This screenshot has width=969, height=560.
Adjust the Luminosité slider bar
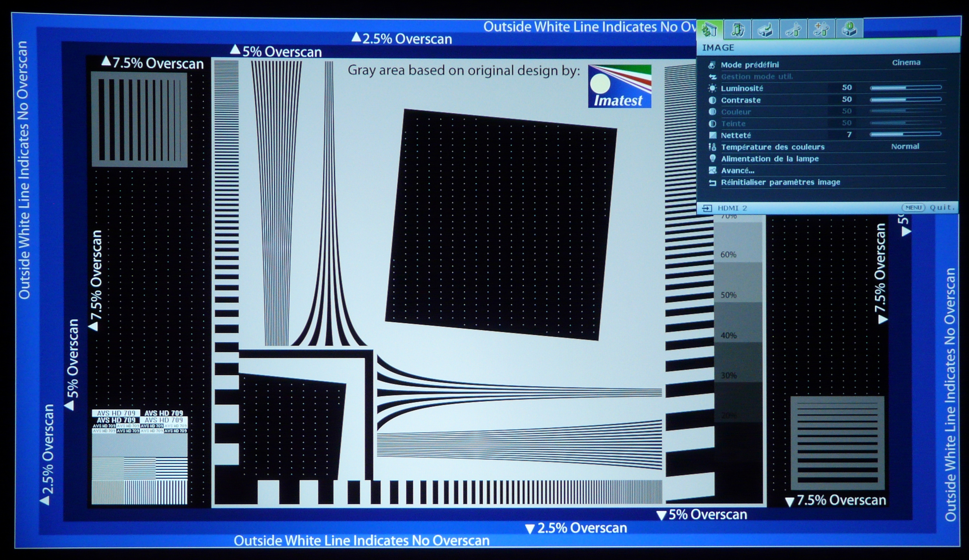[x=906, y=88]
